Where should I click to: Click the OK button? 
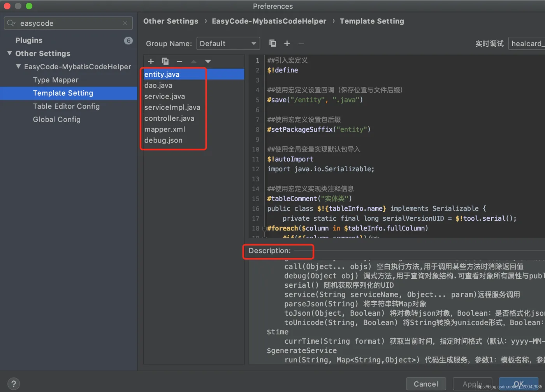[519, 383]
